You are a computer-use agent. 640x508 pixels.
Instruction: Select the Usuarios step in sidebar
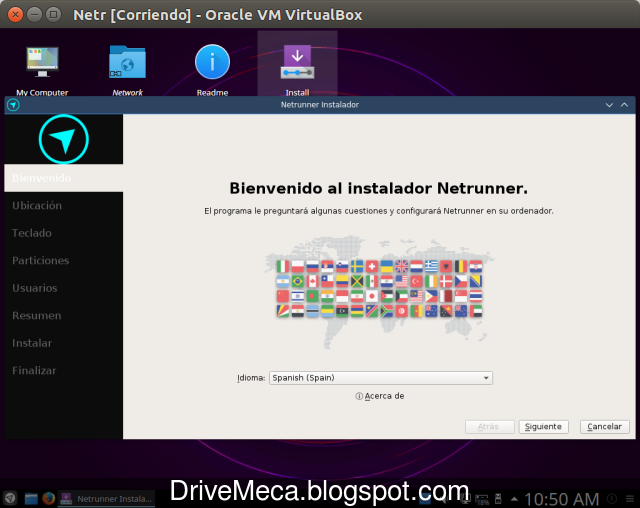click(x=63, y=288)
